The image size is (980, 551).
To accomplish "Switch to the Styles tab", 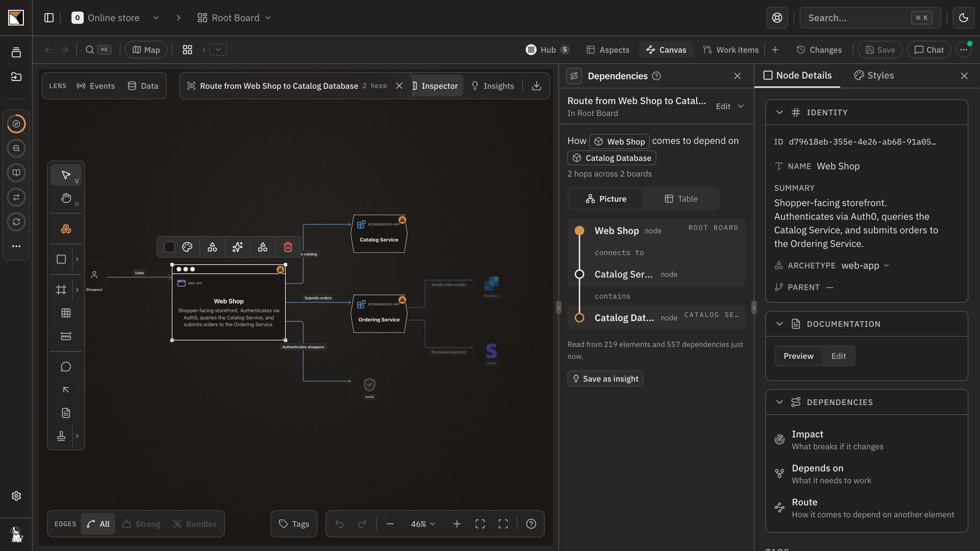I will point(874,75).
